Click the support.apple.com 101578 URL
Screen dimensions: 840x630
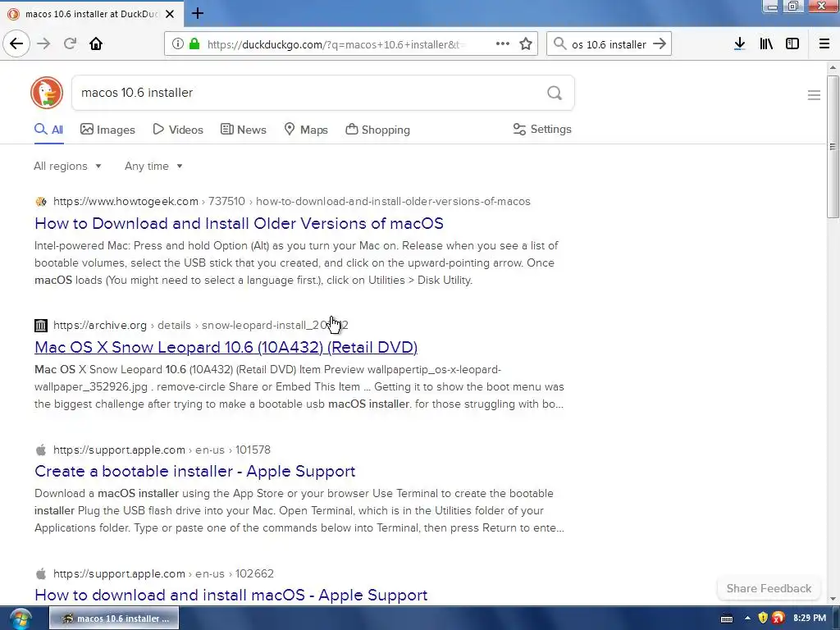(x=162, y=450)
